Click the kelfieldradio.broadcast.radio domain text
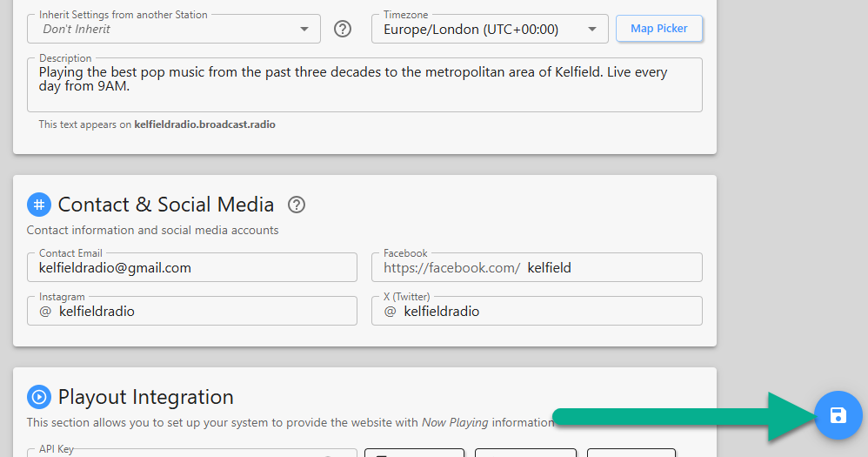868x457 pixels. [x=204, y=124]
